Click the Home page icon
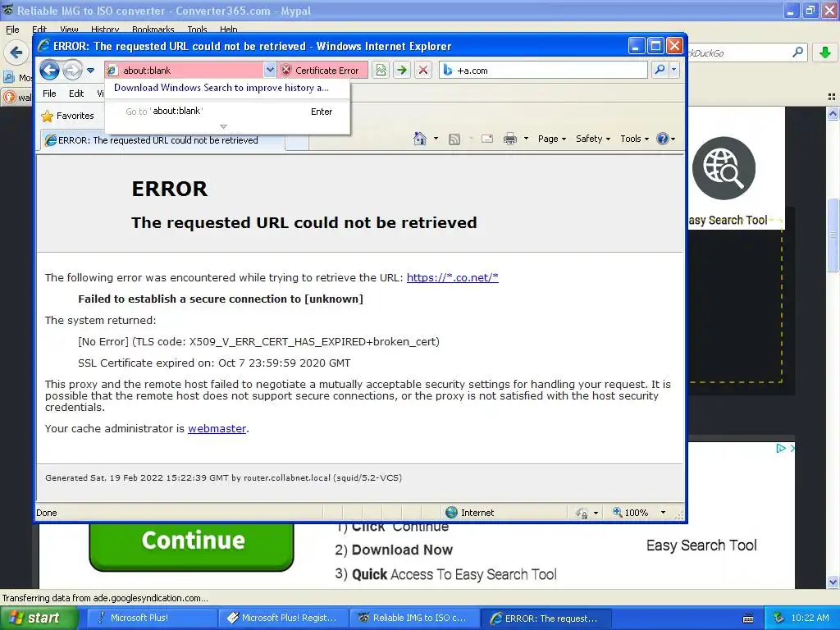 pos(420,139)
